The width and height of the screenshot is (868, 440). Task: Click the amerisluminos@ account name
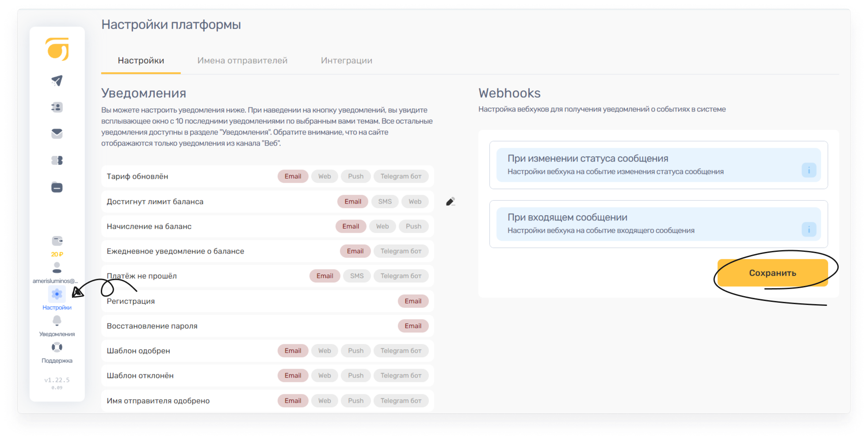(x=55, y=281)
